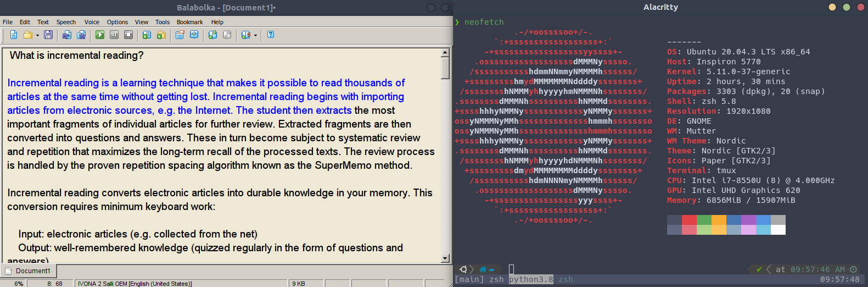Screen dimensions: 868x287
Task: Select the Document1 tab at bottom
Action: (x=29, y=271)
